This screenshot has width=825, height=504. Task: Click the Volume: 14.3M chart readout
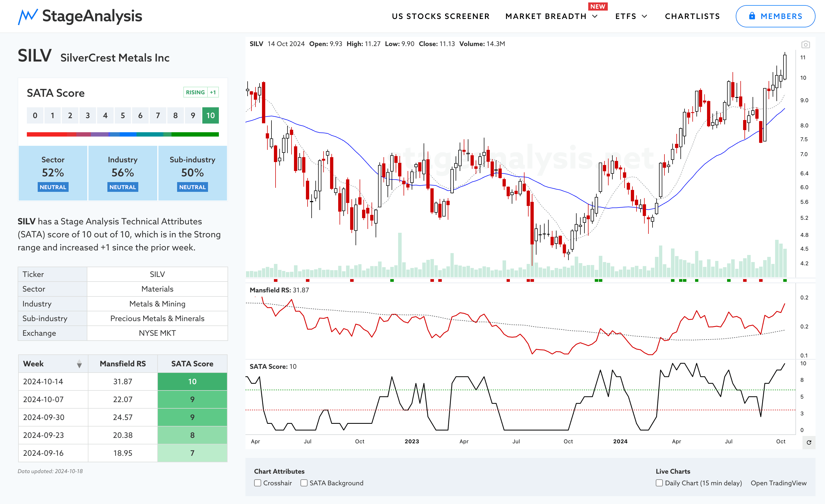click(x=482, y=44)
